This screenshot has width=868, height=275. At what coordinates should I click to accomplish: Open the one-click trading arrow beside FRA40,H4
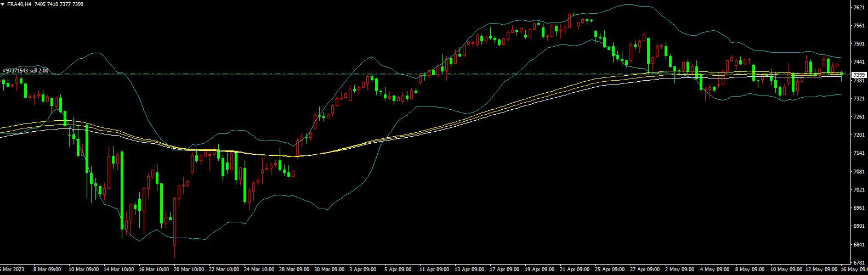3,4
